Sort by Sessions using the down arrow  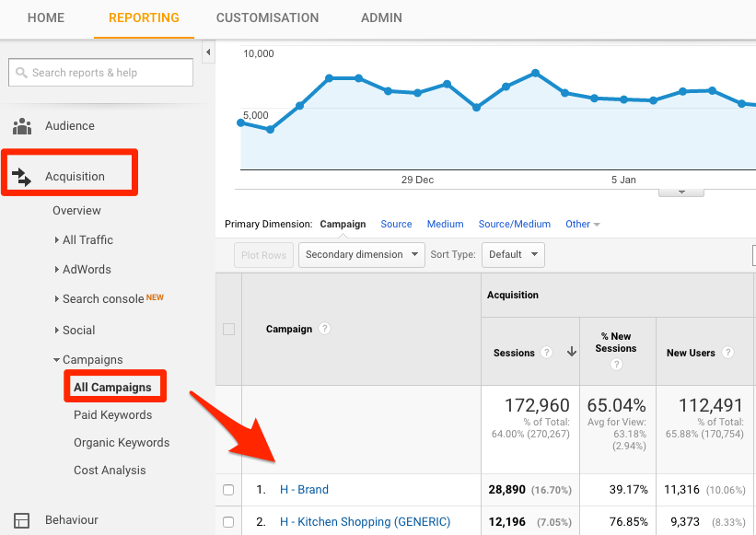(x=570, y=353)
